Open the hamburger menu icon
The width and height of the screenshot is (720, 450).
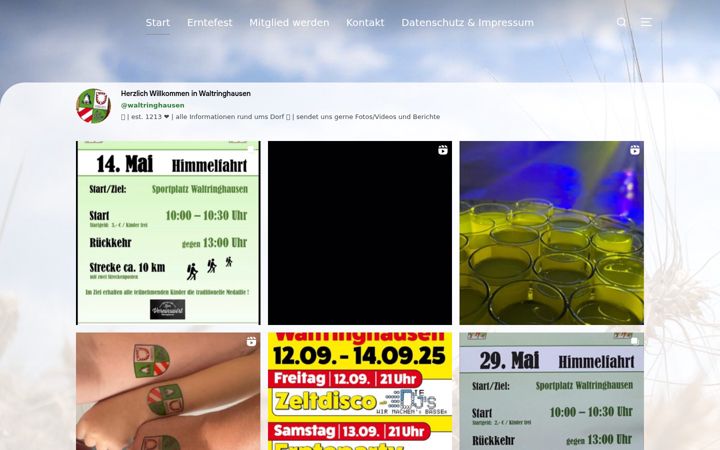coord(646,22)
